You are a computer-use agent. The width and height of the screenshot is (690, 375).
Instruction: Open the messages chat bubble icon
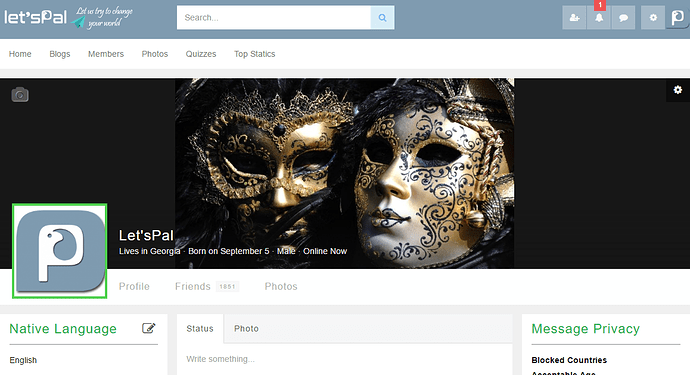(624, 18)
